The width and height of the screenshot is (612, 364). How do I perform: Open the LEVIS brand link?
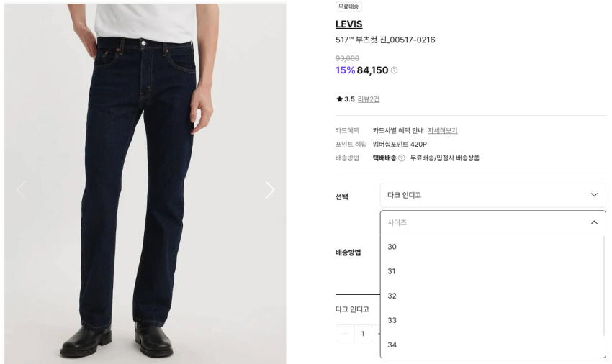pos(348,24)
